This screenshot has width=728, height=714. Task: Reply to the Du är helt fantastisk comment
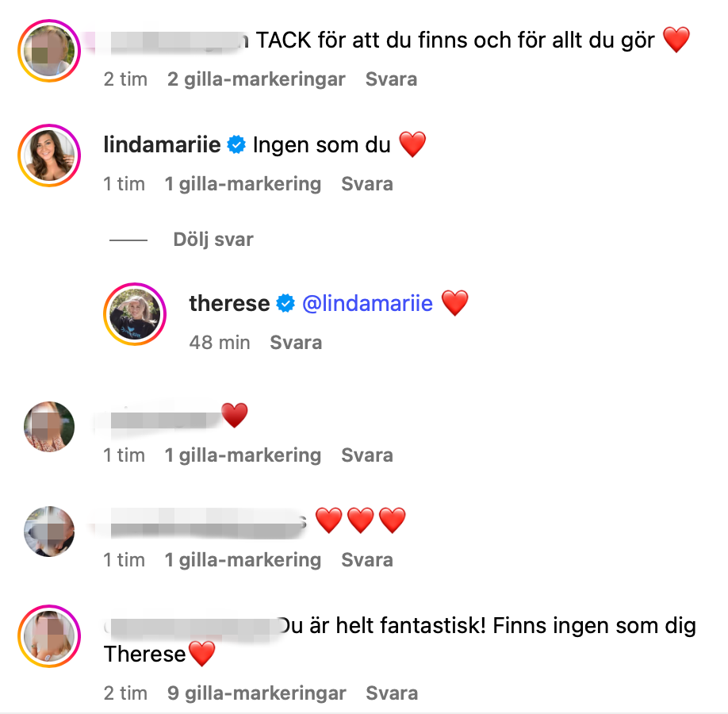[x=392, y=693]
